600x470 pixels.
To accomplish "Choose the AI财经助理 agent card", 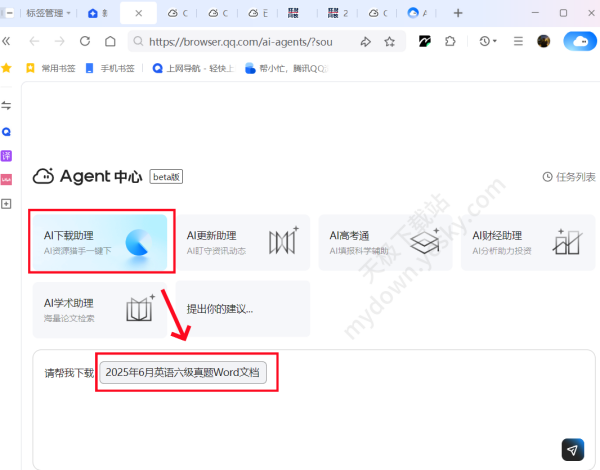I will 527,241.
